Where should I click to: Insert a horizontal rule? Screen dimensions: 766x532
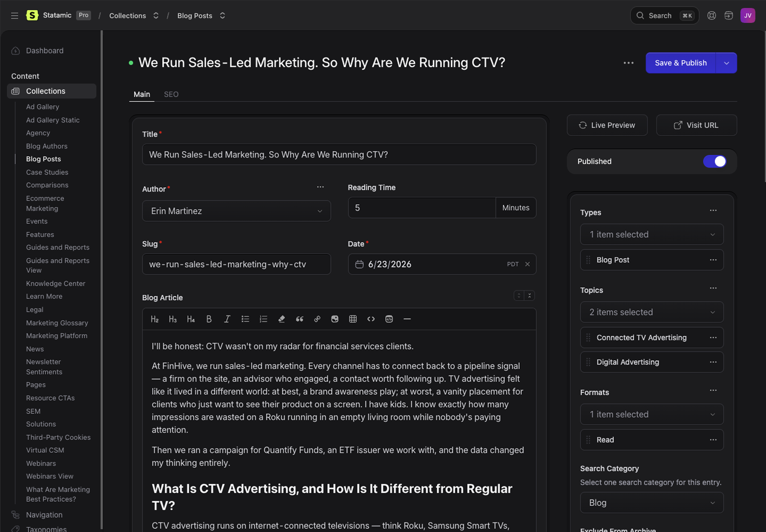(407, 319)
